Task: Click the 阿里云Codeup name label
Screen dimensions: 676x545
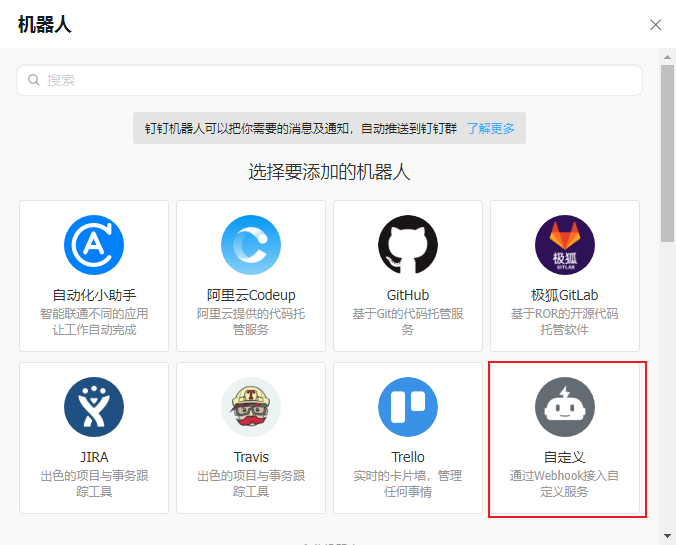Action: coord(251,295)
